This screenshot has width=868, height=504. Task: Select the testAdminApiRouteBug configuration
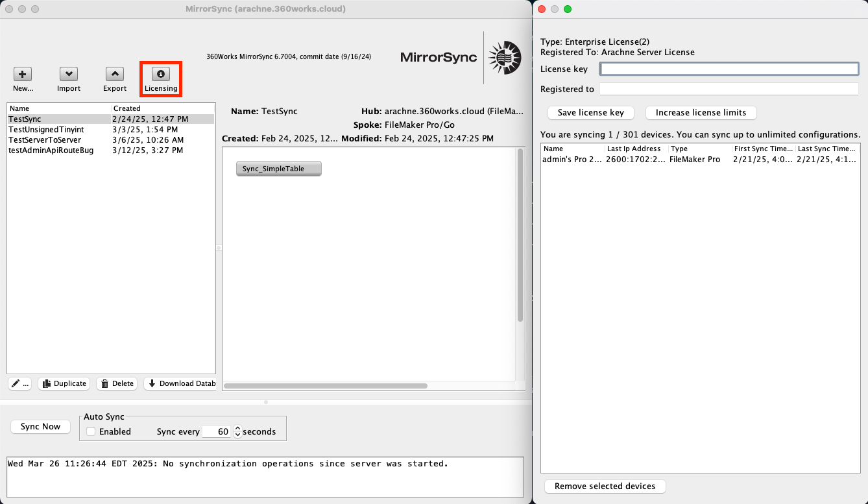111,150
